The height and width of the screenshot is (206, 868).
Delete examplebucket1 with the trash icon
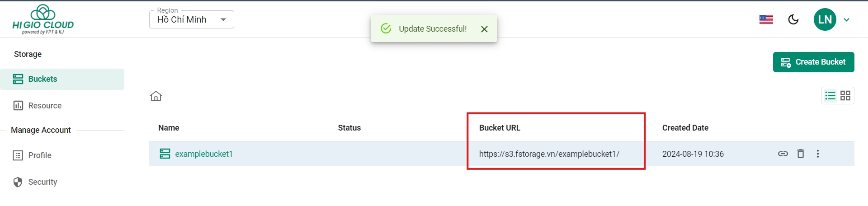801,154
